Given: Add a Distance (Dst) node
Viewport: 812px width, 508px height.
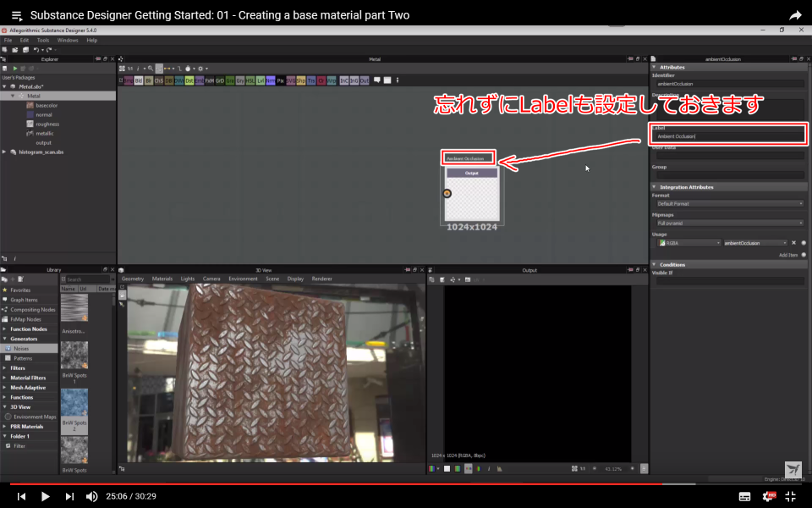Looking at the screenshot, I should click(189, 80).
